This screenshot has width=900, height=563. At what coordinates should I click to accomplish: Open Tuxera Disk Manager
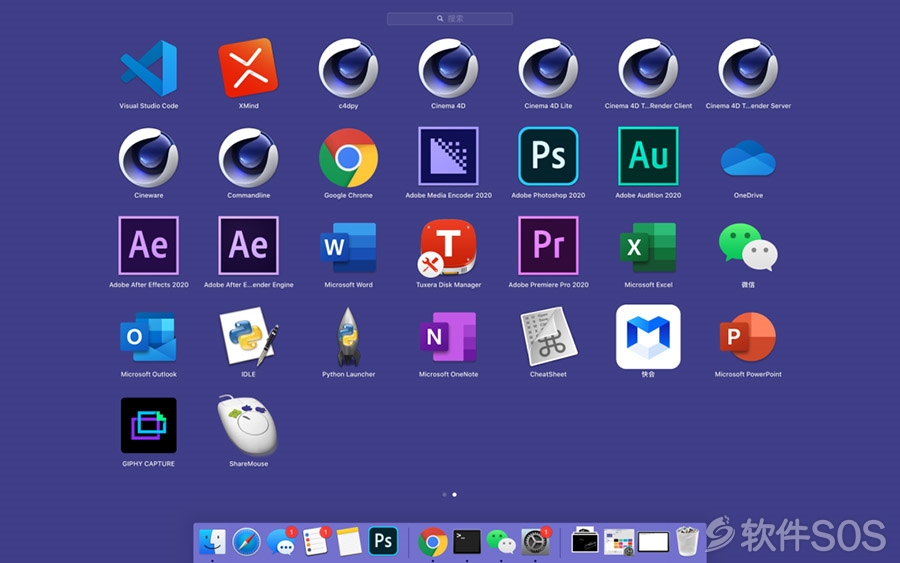click(447, 247)
